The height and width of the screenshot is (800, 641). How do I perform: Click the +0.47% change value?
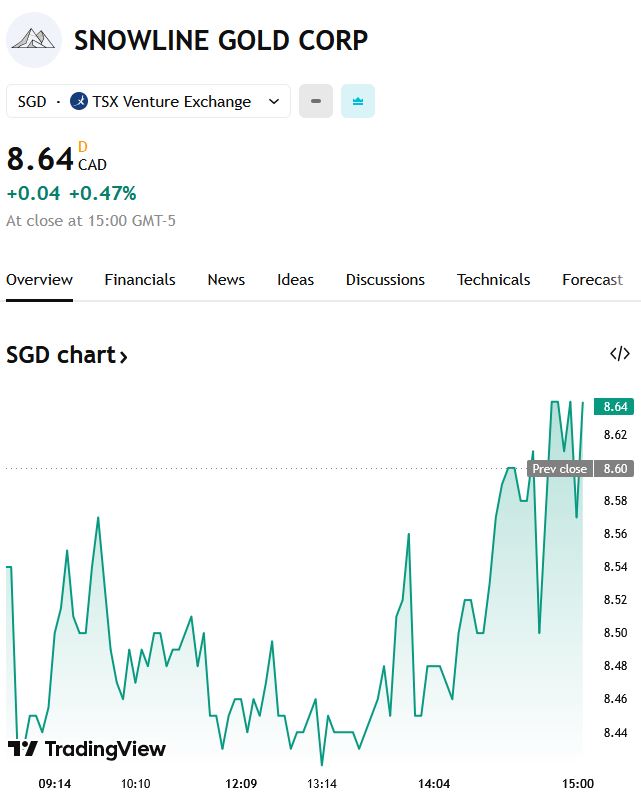click(103, 193)
